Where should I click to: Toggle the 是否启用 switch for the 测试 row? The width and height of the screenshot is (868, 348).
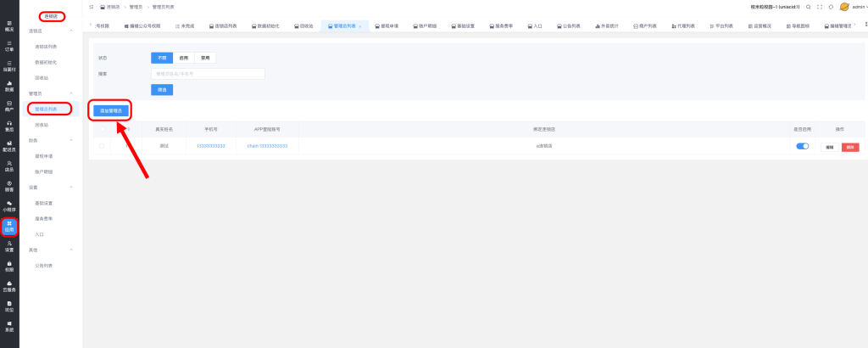coord(802,146)
